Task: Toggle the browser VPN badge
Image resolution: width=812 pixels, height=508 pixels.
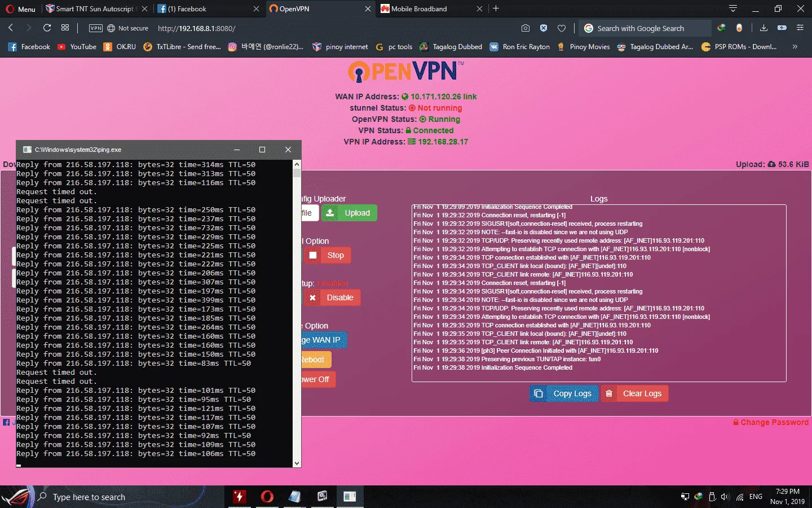Action: [96, 28]
